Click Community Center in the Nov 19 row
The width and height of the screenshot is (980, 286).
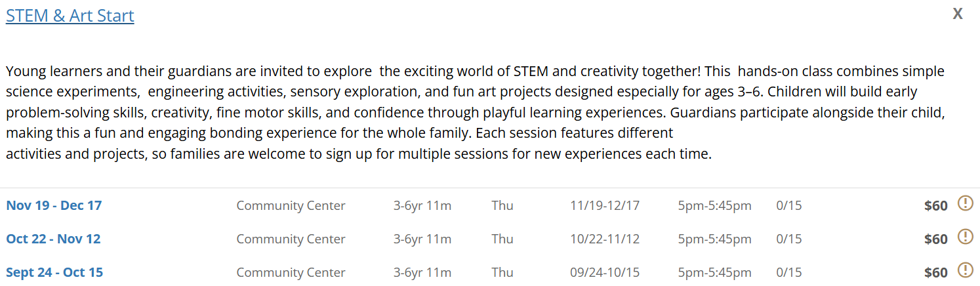[291, 205]
